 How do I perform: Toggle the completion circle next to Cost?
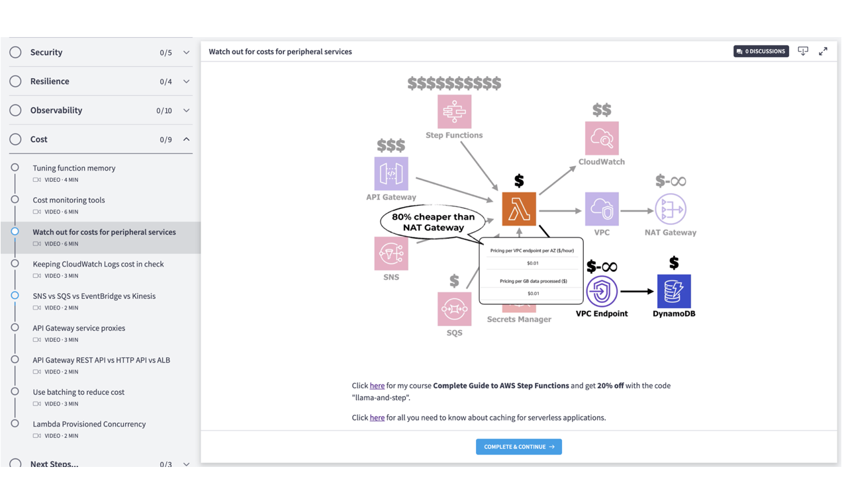[x=14, y=139]
